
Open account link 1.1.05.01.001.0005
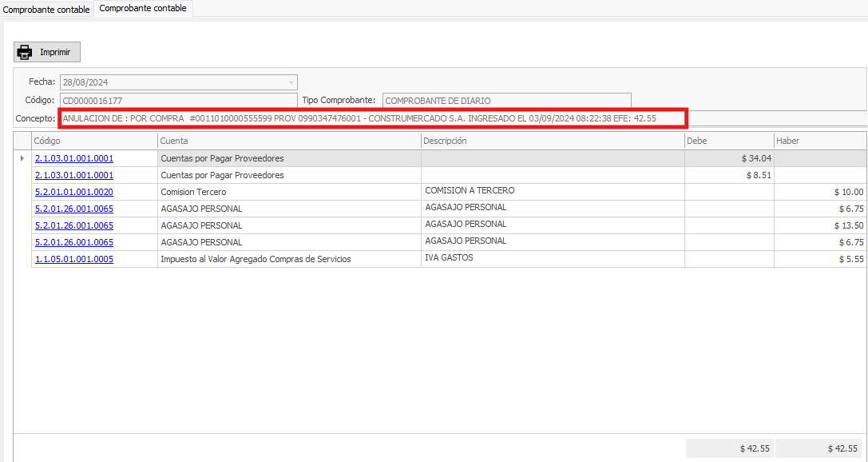pos(74,260)
